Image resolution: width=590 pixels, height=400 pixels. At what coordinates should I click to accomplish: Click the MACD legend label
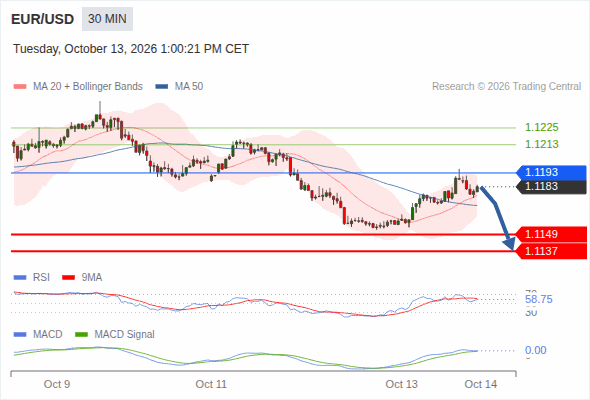point(47,335)
